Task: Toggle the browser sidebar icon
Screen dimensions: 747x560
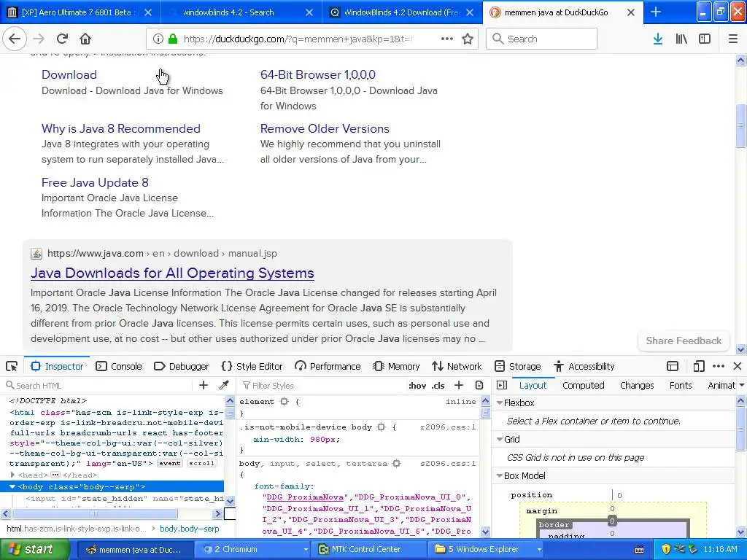Action: 705,39
